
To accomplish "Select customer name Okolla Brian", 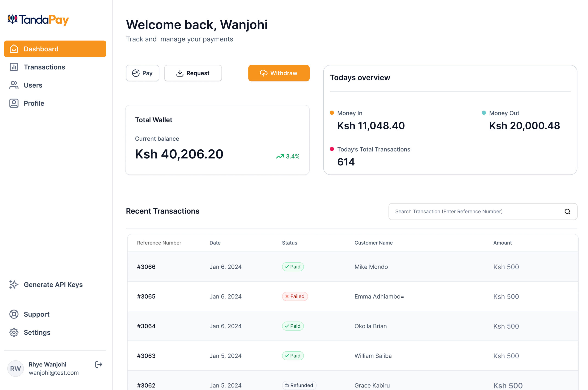I will click(370, 326).
